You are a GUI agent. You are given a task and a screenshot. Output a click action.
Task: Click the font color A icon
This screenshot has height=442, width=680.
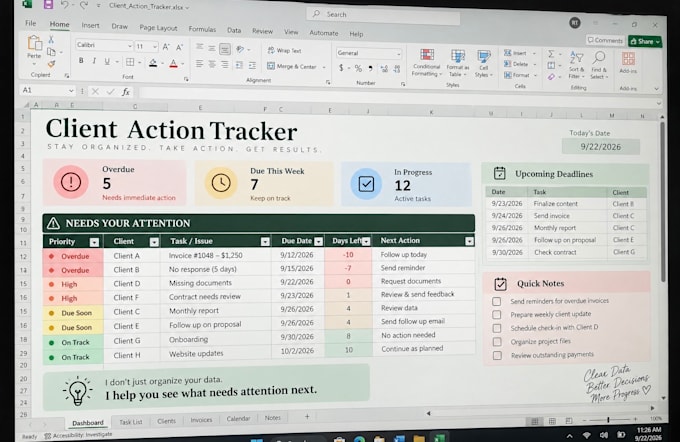[173, 64]
